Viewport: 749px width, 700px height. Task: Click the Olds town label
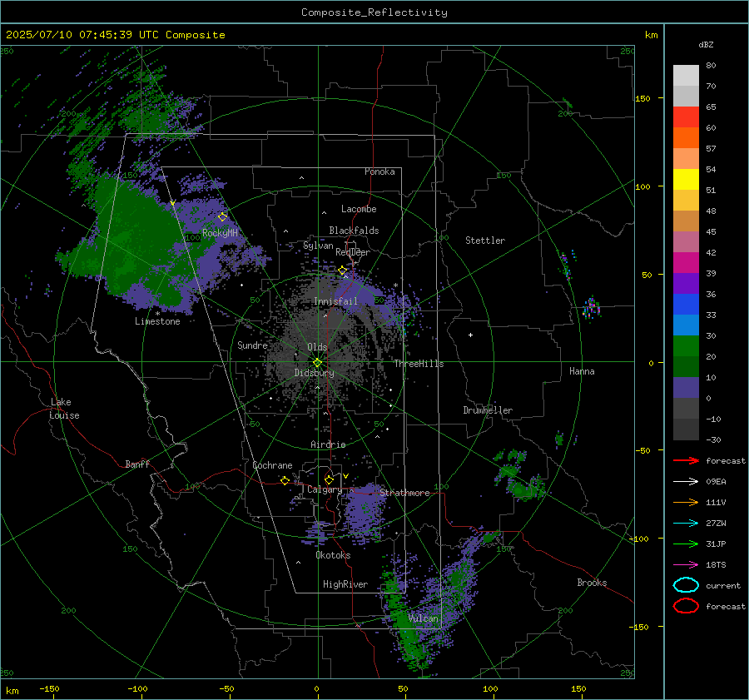pyautogui.click(x=317, y=347)
